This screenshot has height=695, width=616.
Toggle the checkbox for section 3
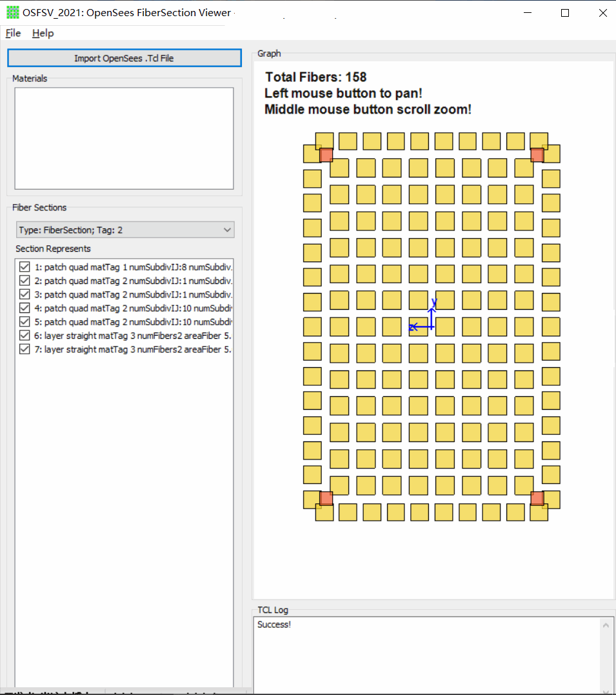pos(24,294)
